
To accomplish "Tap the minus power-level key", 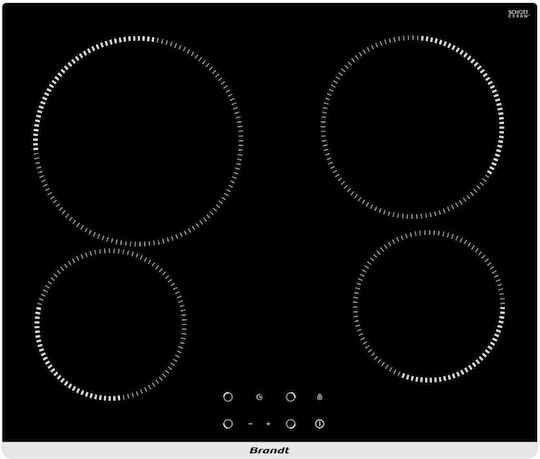I will [250, 424].
